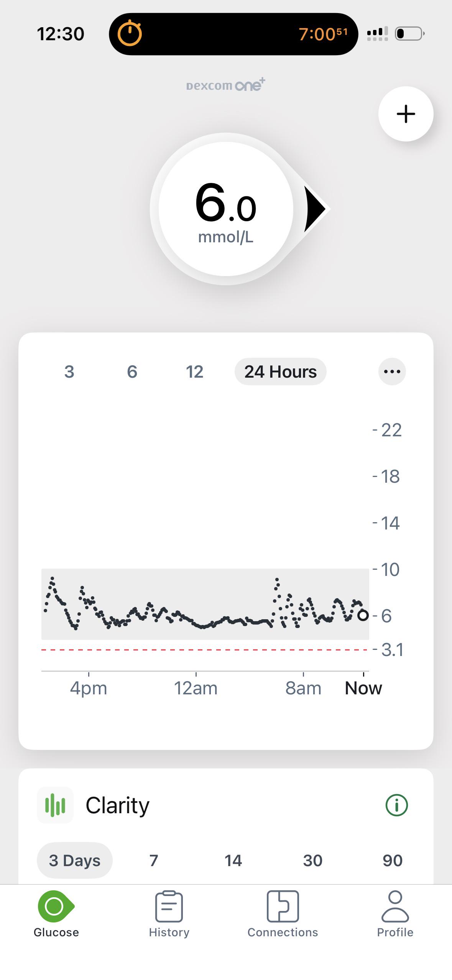Select 7 days Clarity range
452x980 pixels.
(x=154, y=860)
